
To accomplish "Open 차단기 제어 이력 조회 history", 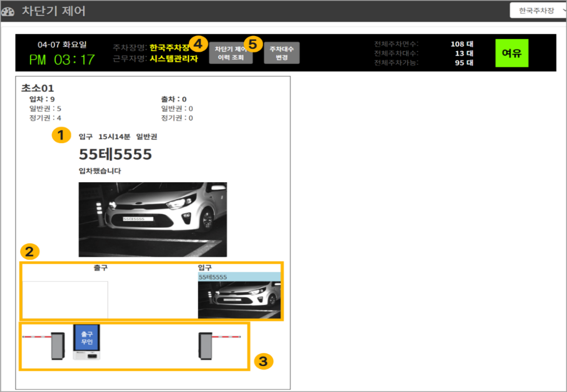I will pos(231,53).
